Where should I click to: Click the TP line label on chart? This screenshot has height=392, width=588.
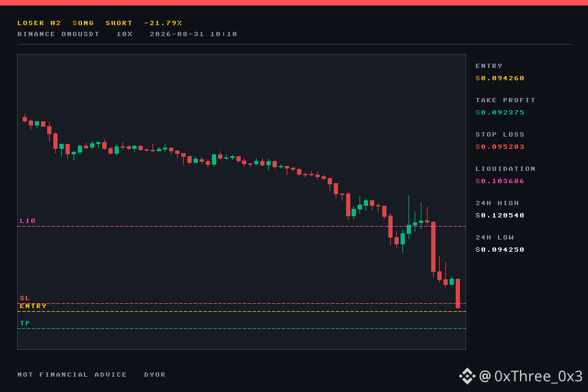click(24, 323)
